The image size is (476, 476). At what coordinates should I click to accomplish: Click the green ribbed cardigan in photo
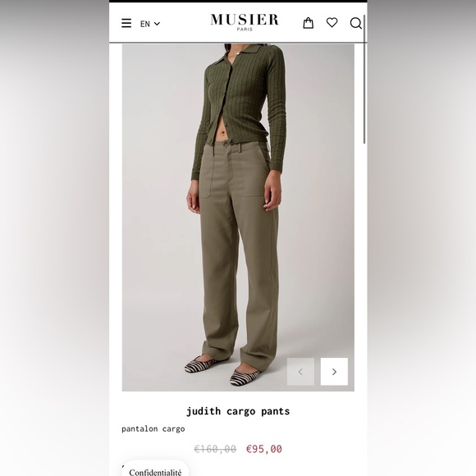pyautogui.click(x=239, y=109)
